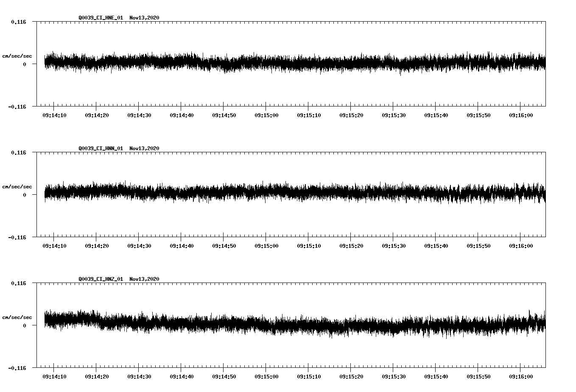The width and height of the screenshot is (576, 392).
Task: Click the cm/sec/sec unit label on HNN plot
Action: coord(17,187)
